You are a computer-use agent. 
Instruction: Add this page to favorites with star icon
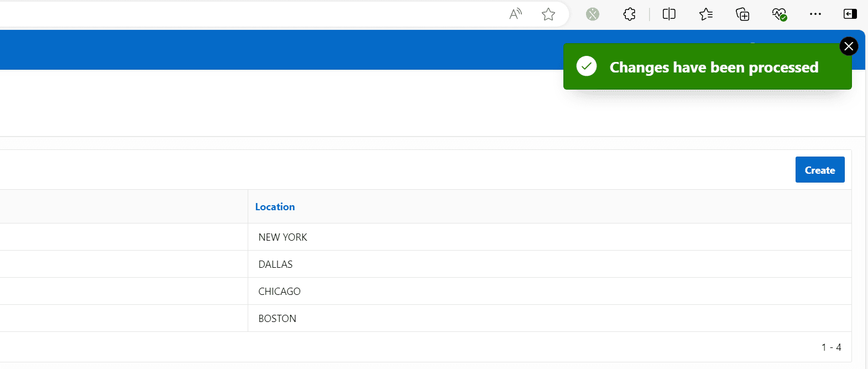548,14
